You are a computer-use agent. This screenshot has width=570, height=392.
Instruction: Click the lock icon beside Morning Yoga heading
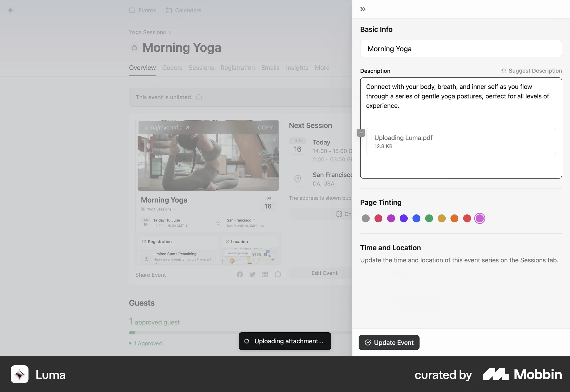point(134,48)
